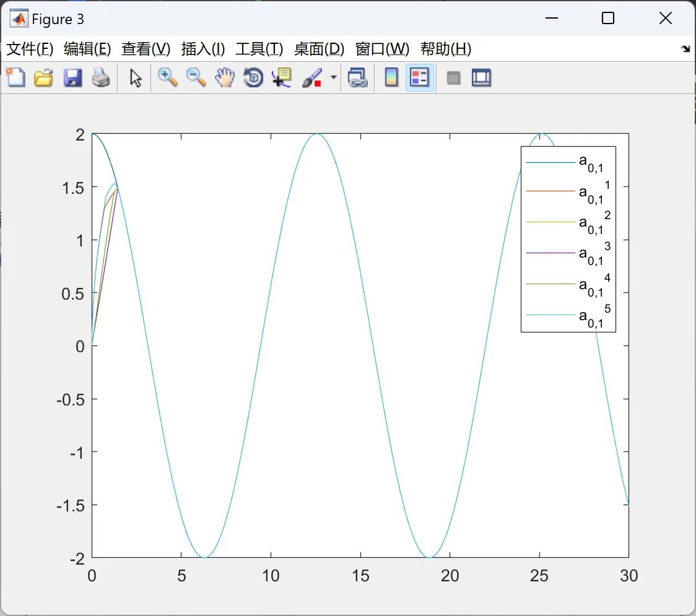Screen dimensions: 696x616
Task: Save the figure using the floppy disk icon
Action: pyautogui.click(x=72, y=77)
